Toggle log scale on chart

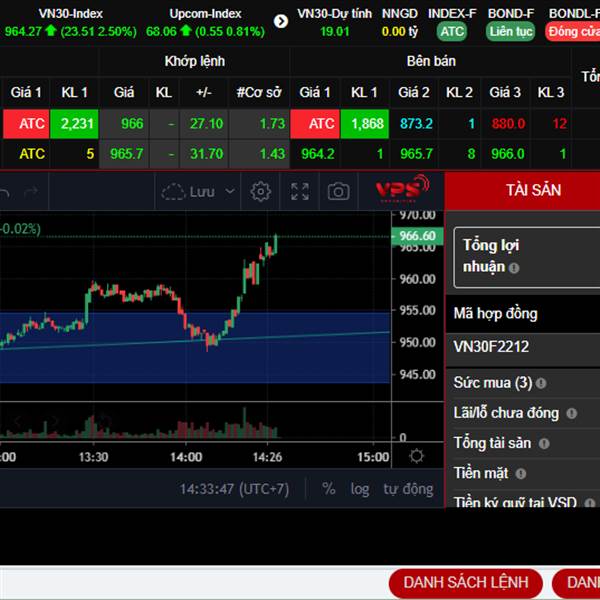pyautogui.click(x=360, y=489)
